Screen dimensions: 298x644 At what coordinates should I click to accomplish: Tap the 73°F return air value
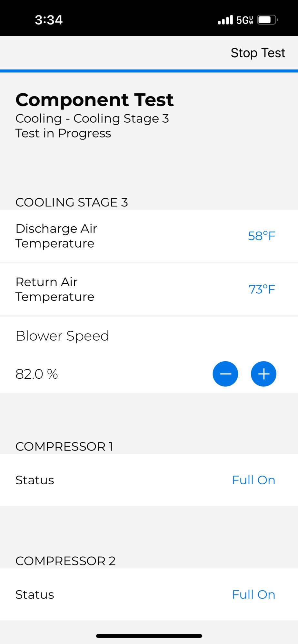262,289
